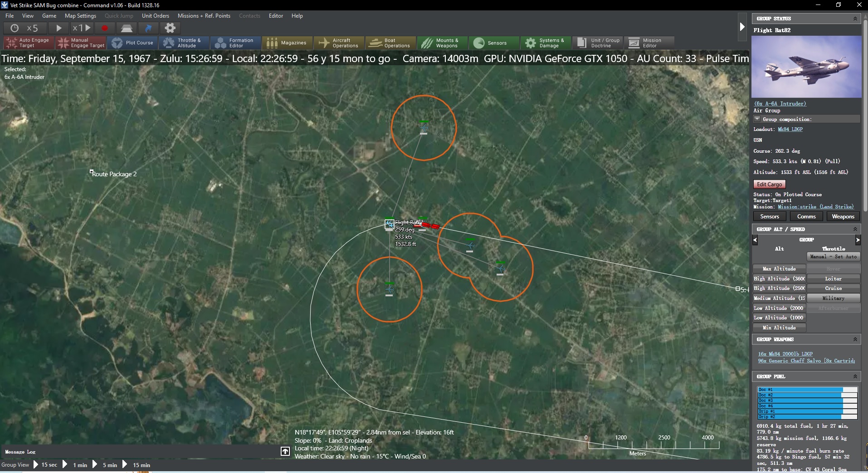This screenshot has width=868, height=473.
Task: Open Systems & Damage window
Action: pyautogui.click(x=546, y=43)
